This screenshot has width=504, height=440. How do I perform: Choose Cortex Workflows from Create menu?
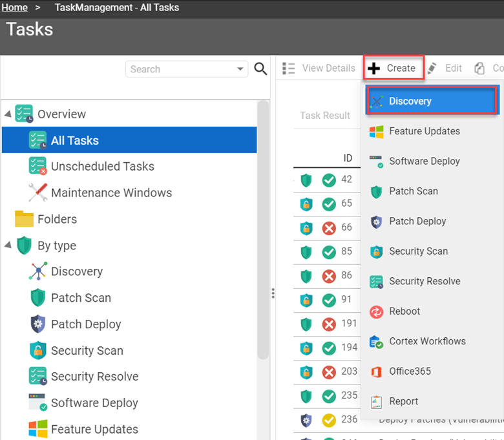coord(432,341)
